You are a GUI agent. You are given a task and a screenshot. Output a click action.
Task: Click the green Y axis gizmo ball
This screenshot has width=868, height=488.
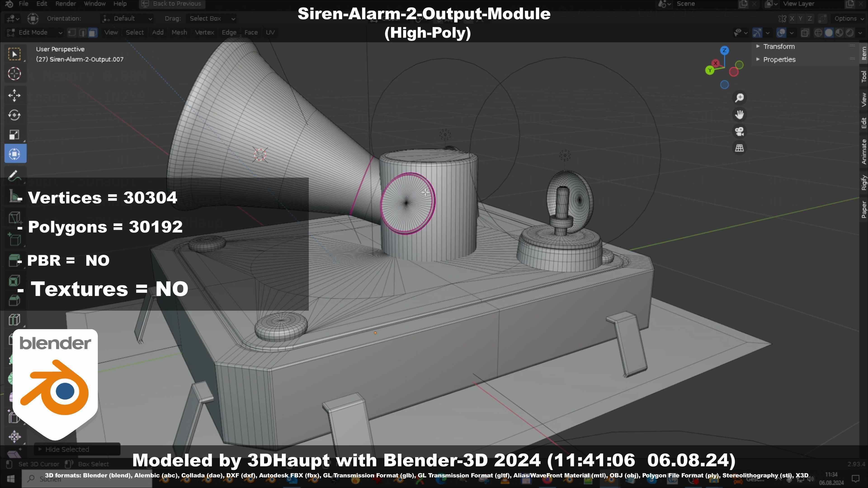[710, 70]
